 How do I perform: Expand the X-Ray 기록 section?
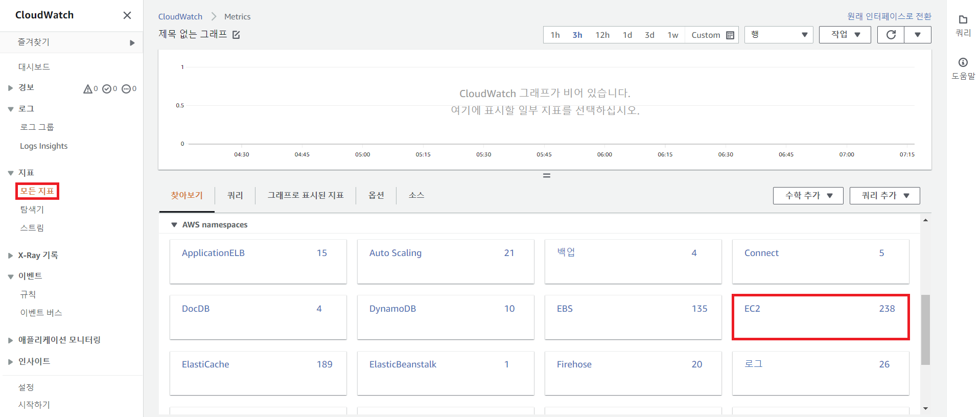[x=10, y=256]
